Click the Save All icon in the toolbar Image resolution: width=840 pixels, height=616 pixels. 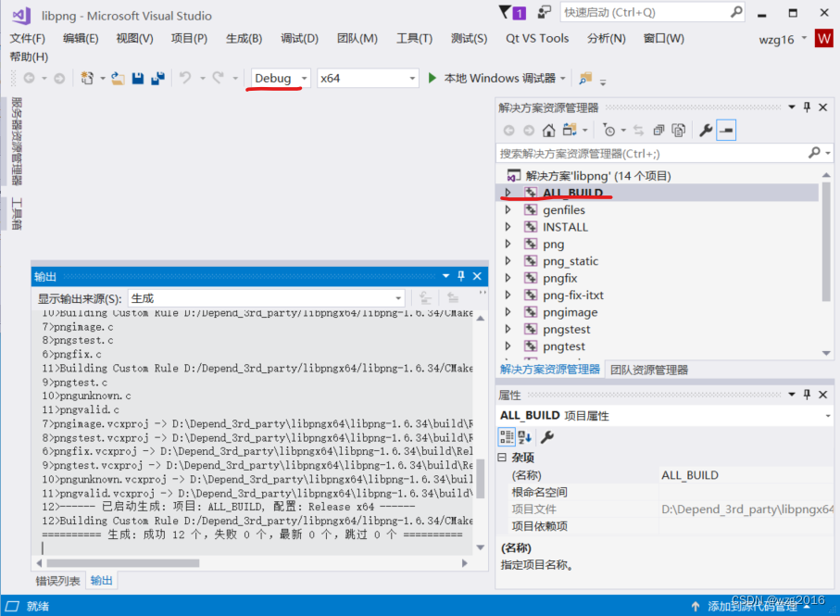pyautogui.click(x=159, y=78)
